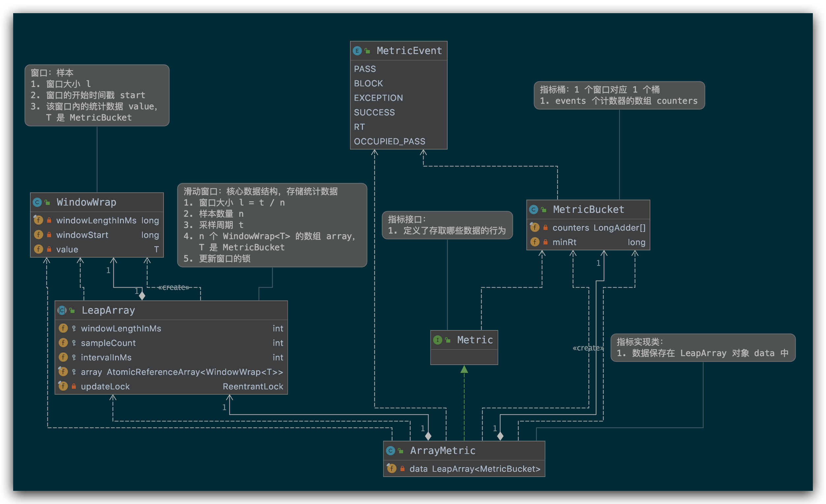Screen dimensions: 826x504
Task: Click the EXCEPTION enum constant
Action: click(378, 98)
